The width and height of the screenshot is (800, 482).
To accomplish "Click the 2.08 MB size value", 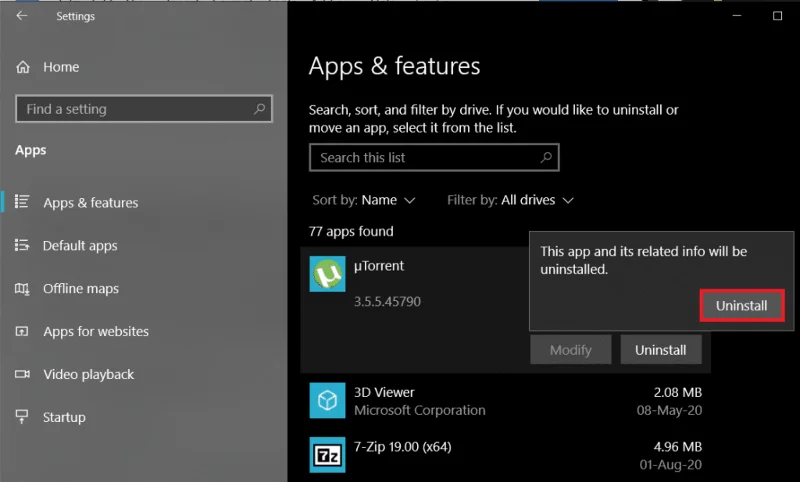I will point(678,392).
